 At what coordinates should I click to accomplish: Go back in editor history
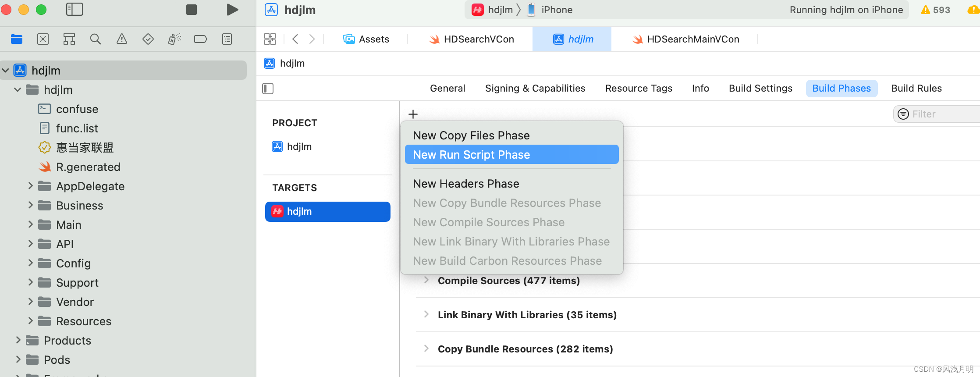pyautogui.click(x=295, y=39)
